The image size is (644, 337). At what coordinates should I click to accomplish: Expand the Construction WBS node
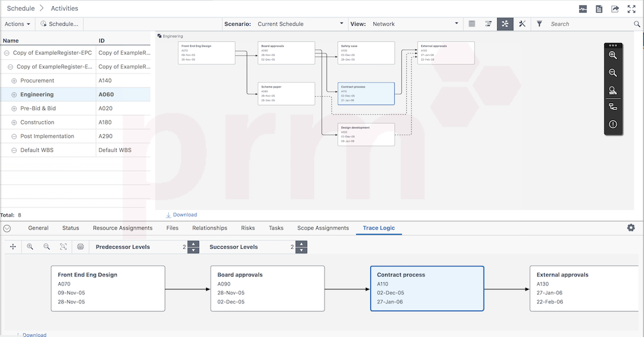15,122
